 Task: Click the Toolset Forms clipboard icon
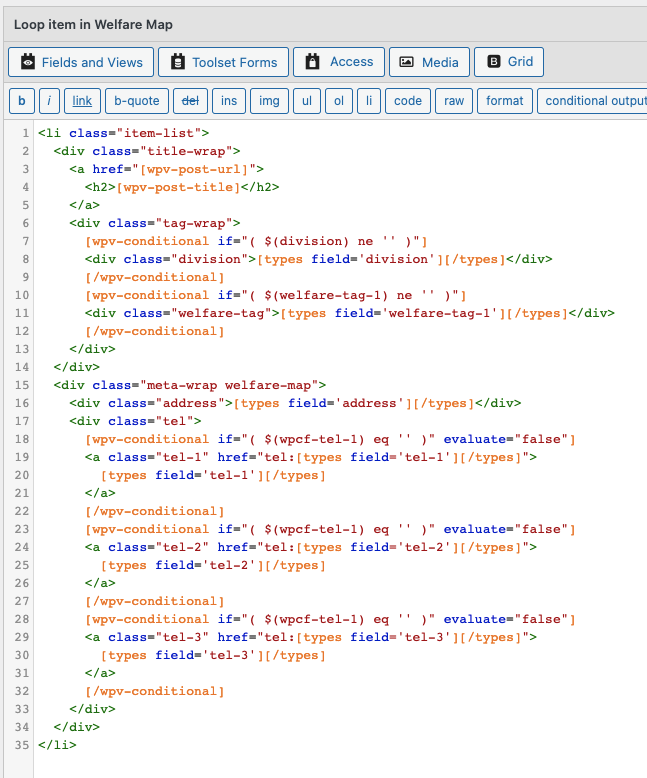pos(178,62)
